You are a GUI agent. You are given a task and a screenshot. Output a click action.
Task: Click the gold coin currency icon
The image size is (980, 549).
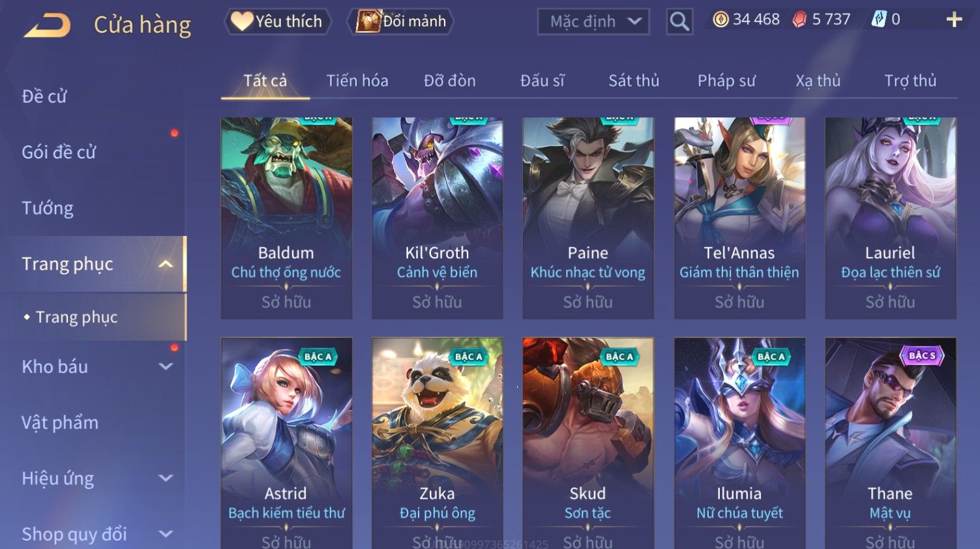pos(720,20)
